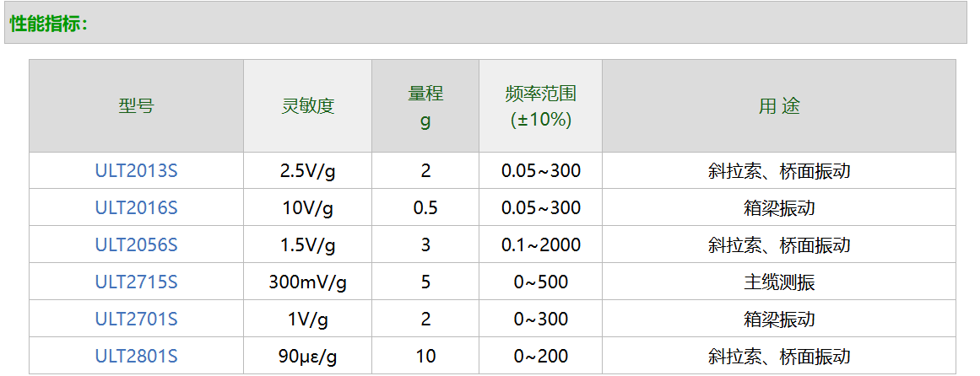Image resolution: width=980 pixels, height=376 pixels.
Task: Click the 0~500 frequency range cell
Action: [x=540, y=282]
